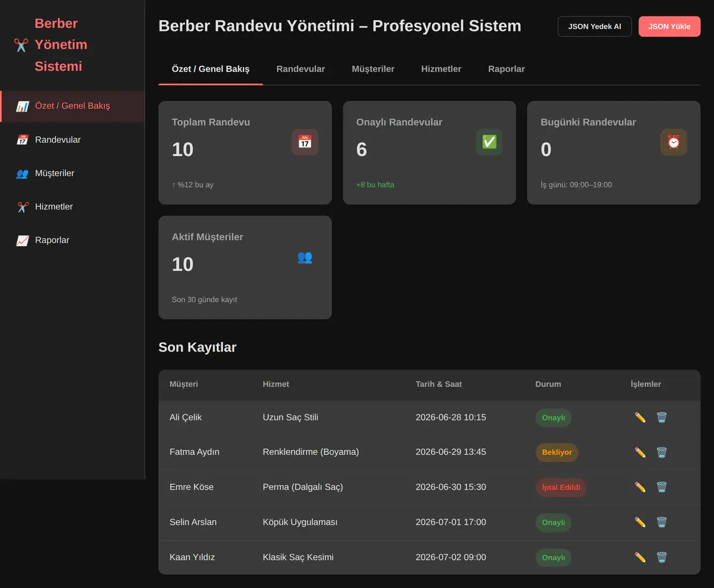Open the Raporlar top tab
The height and width of the screenshot is (588, 714).
506,69
